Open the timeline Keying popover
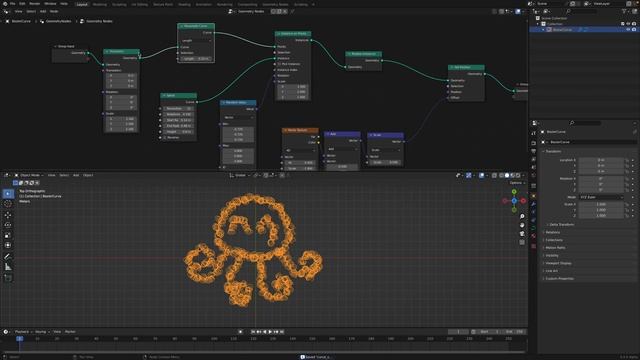This screenshot has width=640, height=360. pos(42,332)
